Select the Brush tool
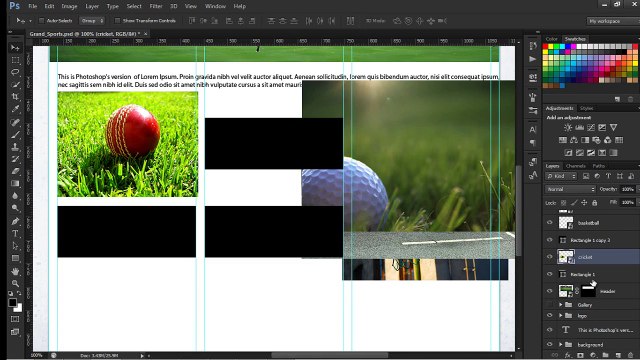Screen dimensions: 640x360 [x=15, y=134]
